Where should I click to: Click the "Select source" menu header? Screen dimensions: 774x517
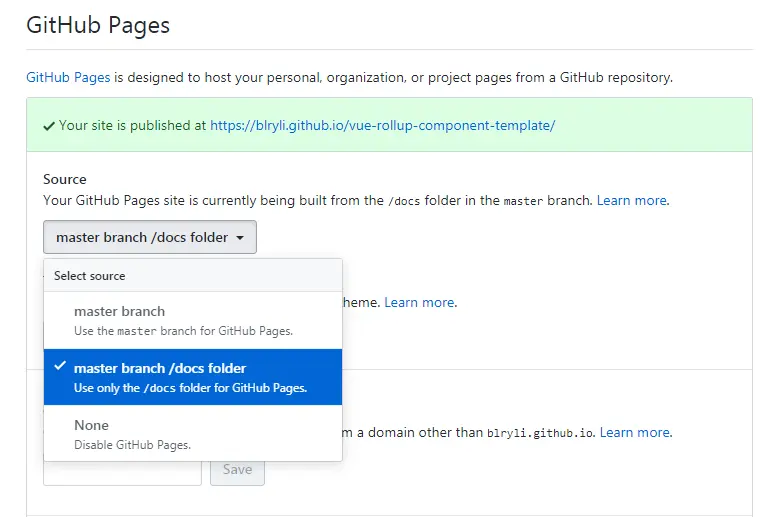click(x=90, y=276)
